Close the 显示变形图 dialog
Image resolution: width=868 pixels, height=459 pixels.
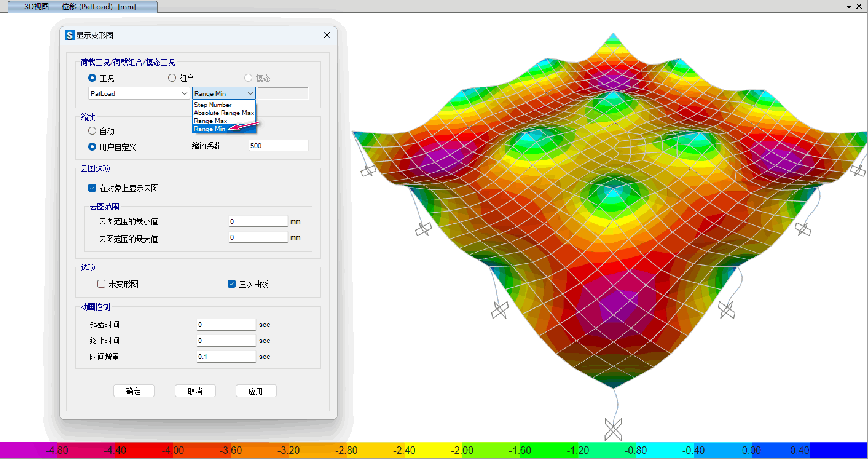pos(327,35)
